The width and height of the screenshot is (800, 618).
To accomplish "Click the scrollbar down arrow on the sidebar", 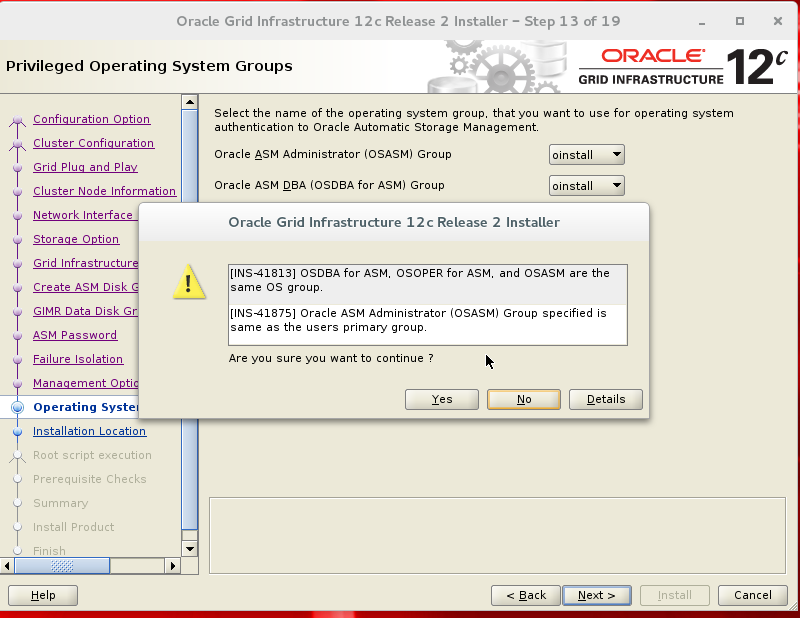I will 190,548.
